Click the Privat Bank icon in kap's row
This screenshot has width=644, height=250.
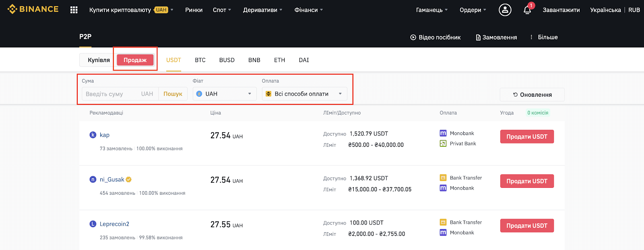[443, 144]
